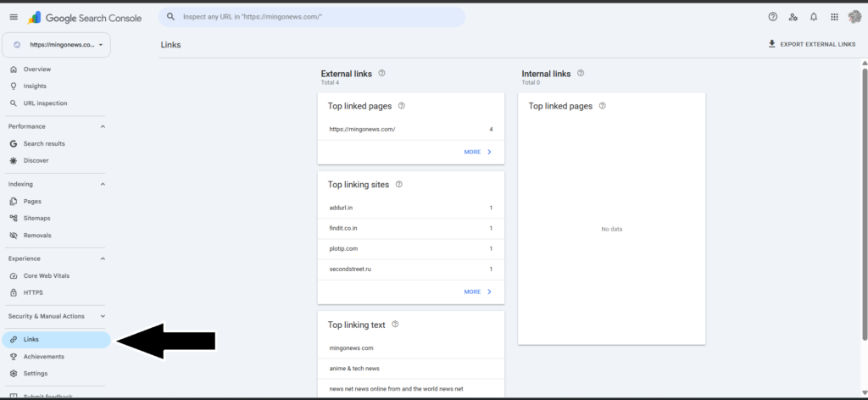Viewport: 868px width, 400px height.
Task: Select Links in the sidebar
Action: click(57, 339)
